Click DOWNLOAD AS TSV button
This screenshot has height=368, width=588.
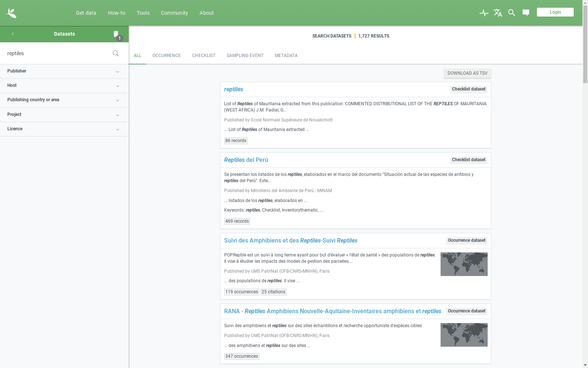pyautogui.click(x=467, y=73)
